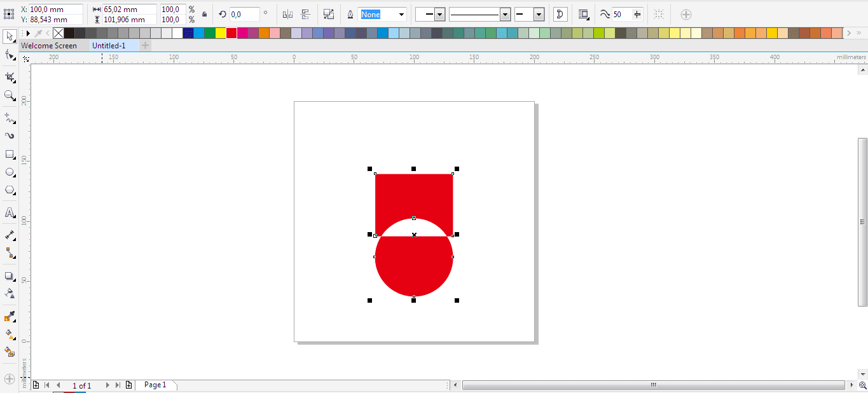Open the start arrowhead dropdown
The image size is (868, 393).
click(x=439, y=14)
